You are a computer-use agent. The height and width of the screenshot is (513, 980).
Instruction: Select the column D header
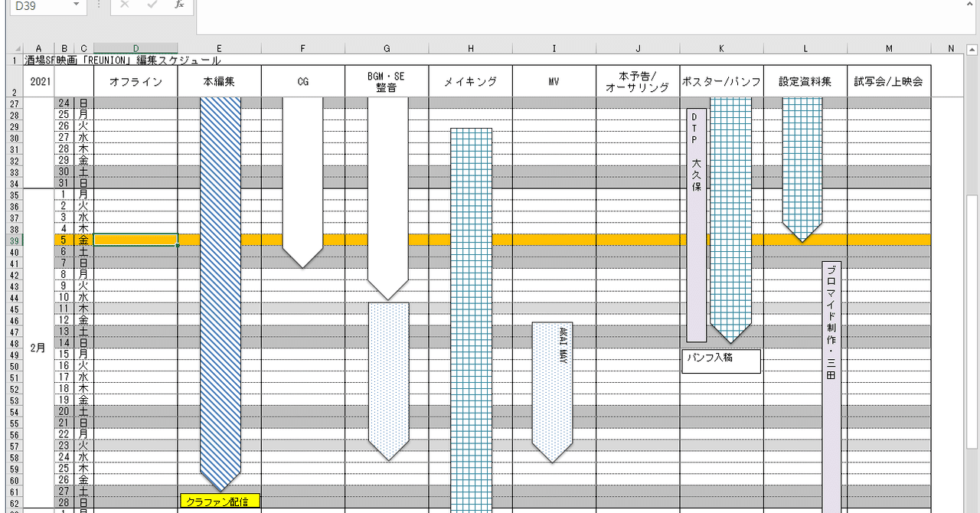click(136, 47)
